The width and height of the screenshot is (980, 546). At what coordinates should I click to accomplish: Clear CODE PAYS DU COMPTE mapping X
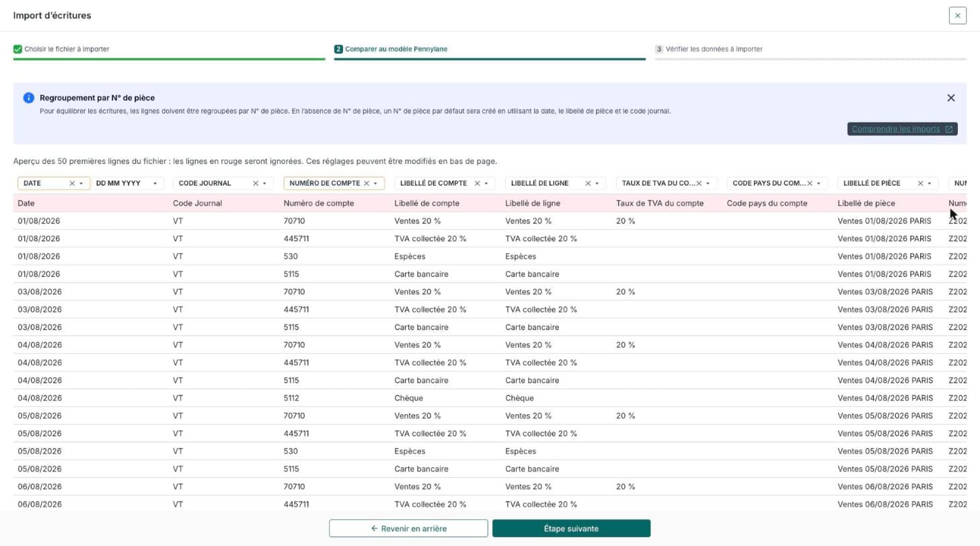pyautogui.click(x=810, y=184)
